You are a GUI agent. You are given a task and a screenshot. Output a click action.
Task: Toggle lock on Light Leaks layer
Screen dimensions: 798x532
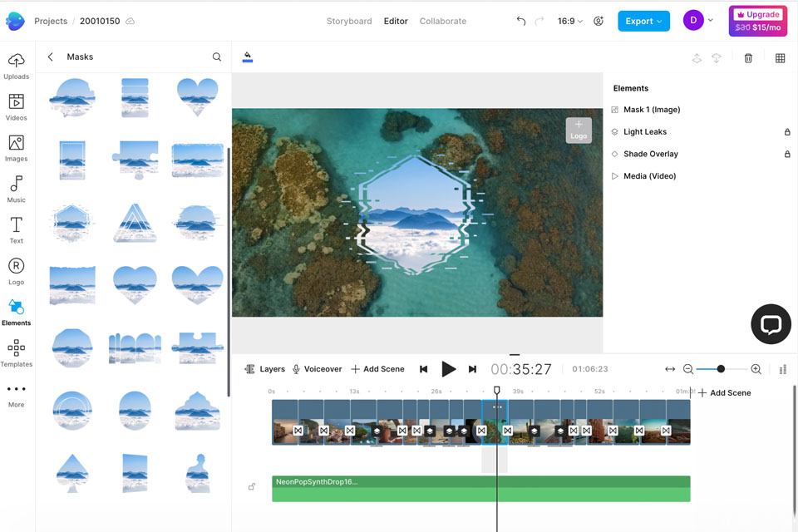click(786, 132)
